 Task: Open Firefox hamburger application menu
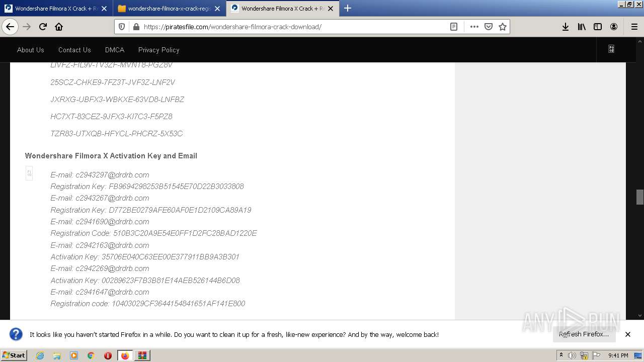[634, 27]
